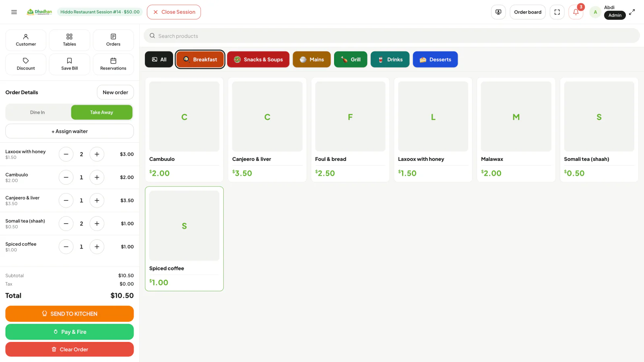Screen dimensions: 644x362
Task: Click the Dhadhan logo
Action: (x=39, y=12)
